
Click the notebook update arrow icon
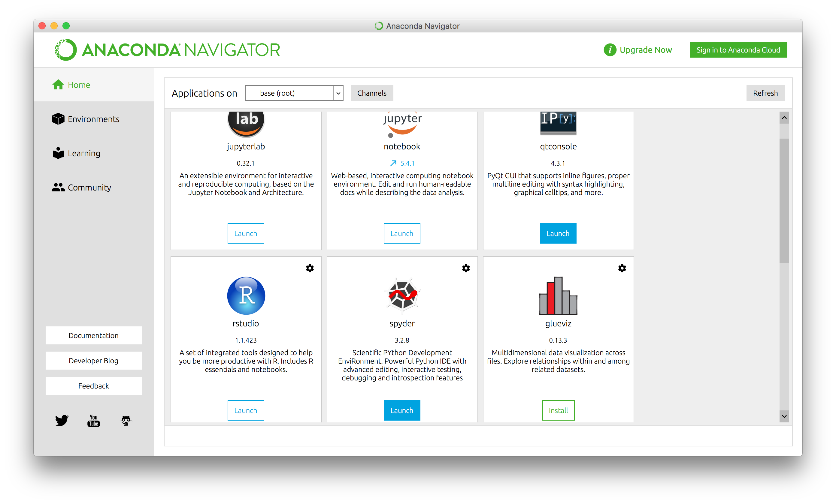[393, 163]
